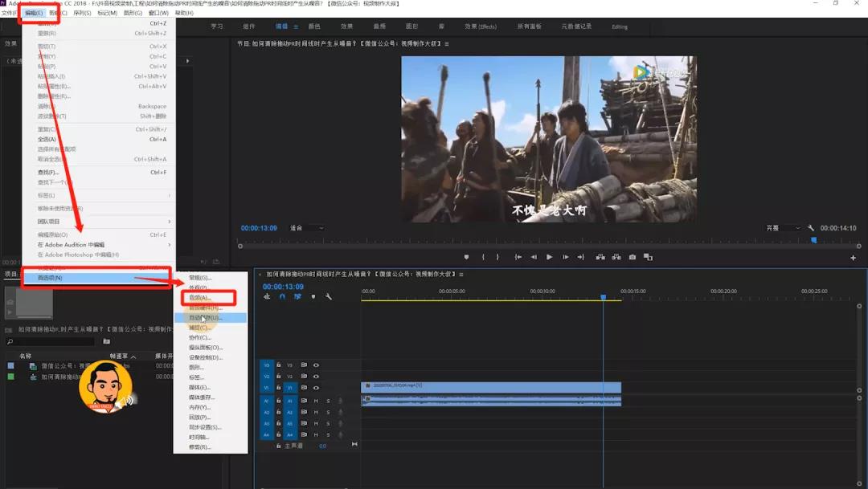Open the Program monitor panel menu

447,43
